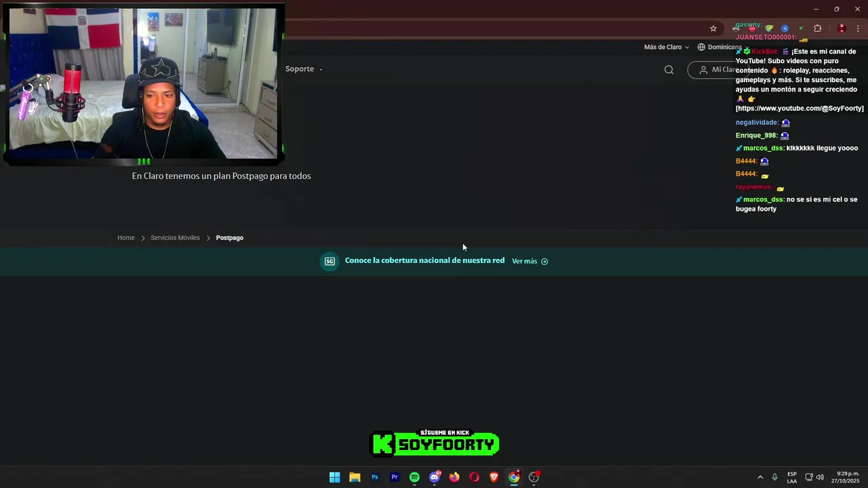Open the youtube.com/@SoyFoorty link in chat
The width and height of the screenshot is (868, 488).
click(800, 108)
